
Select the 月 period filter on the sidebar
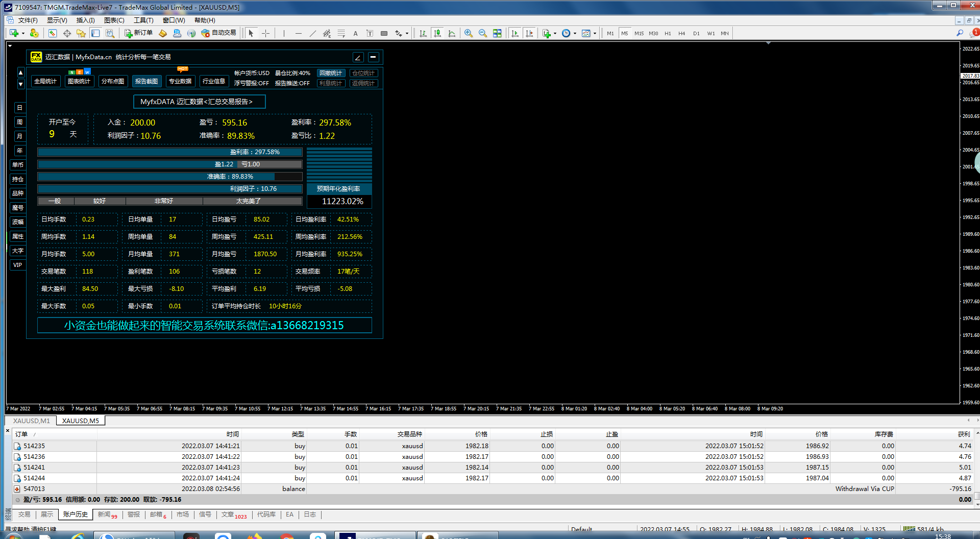pyautogui.click(x=19, y=136)
